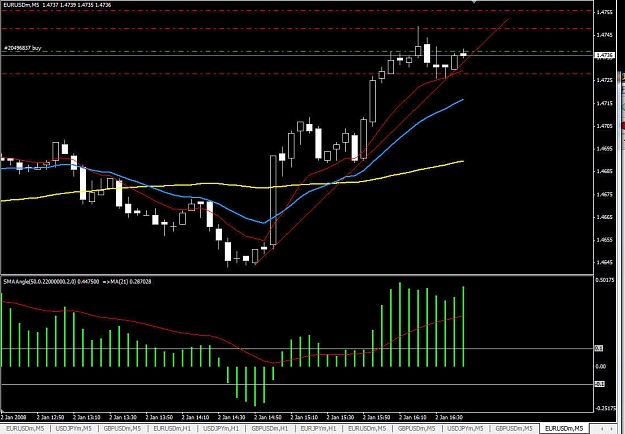Click the 2 Jan 16:30 time axis label
The width and height of the screenshot is (625, 434).
pos(449,417)
